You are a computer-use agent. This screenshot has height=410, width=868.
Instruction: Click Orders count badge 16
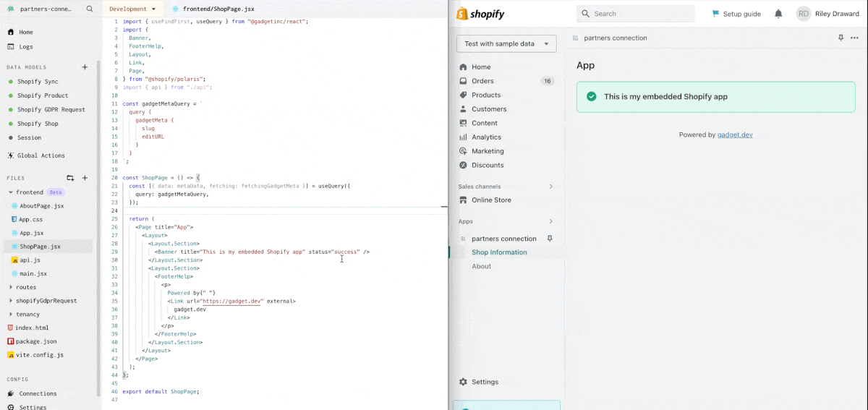point(547,81)
